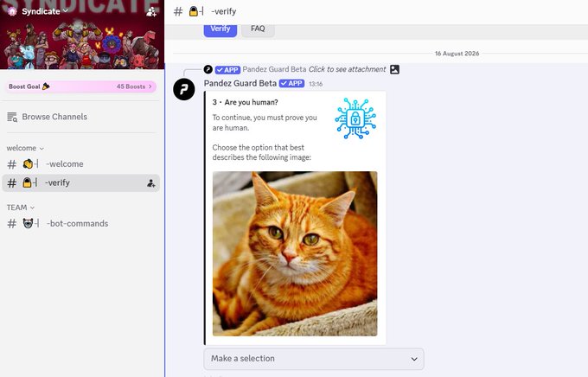This screenshot has width=588, height=377.
Task: Click the chevron arrow on selection dropdown
Action: [414, 359]
